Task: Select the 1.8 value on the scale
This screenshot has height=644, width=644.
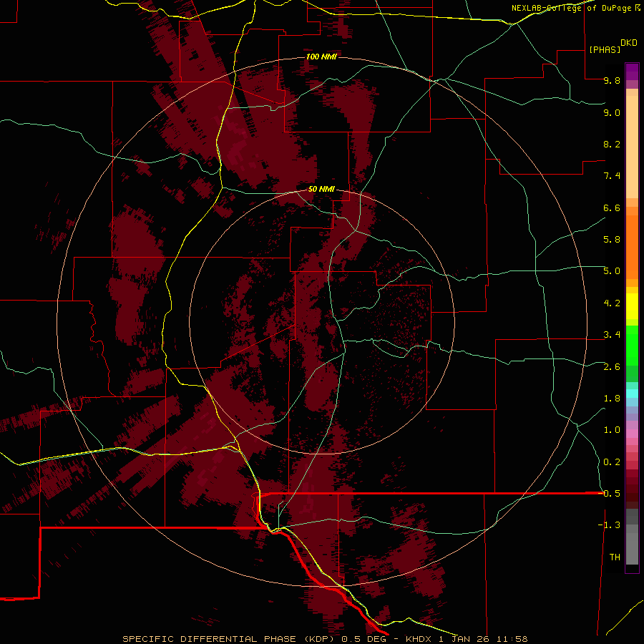Action: [612, 399]
